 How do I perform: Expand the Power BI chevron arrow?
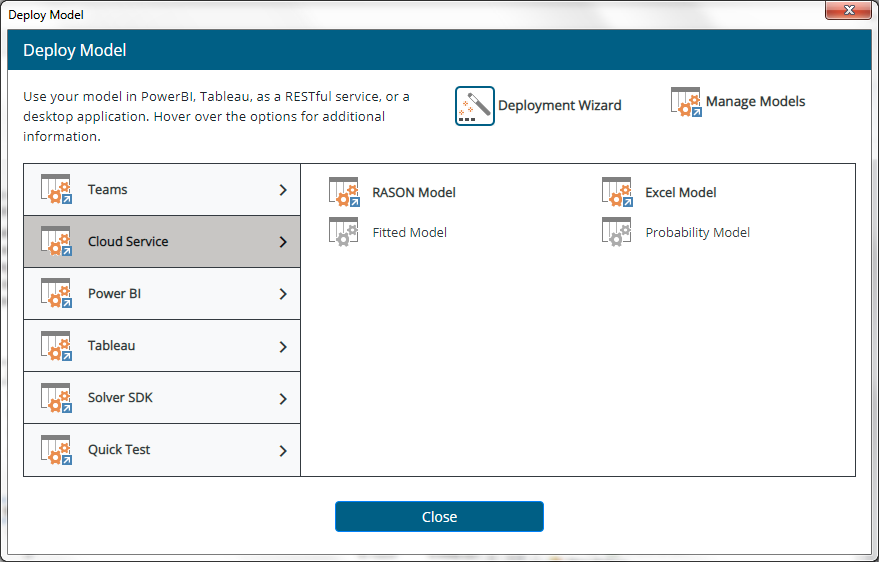[x=283, y=294]
